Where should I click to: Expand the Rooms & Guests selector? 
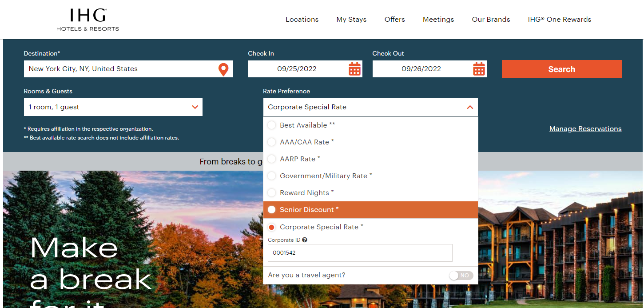point(113,107)
